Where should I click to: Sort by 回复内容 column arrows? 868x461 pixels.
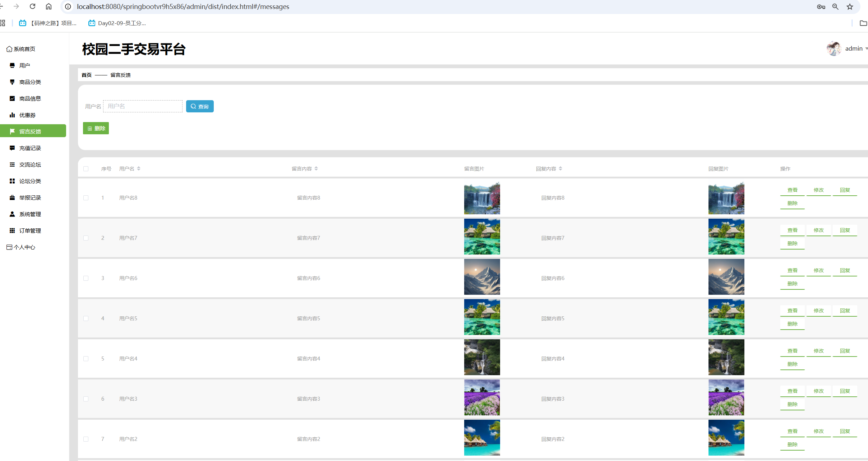pos(560,169)
